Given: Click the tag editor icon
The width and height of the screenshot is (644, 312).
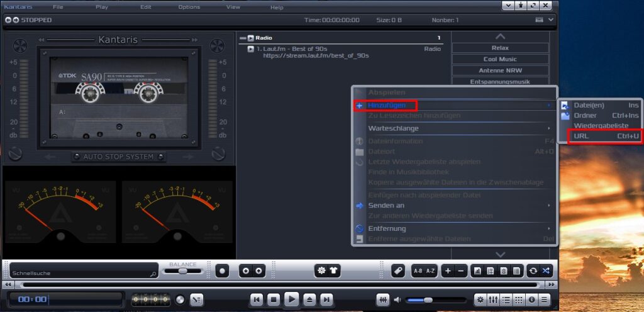Looking at the screenshot, I should coord(397,271).
